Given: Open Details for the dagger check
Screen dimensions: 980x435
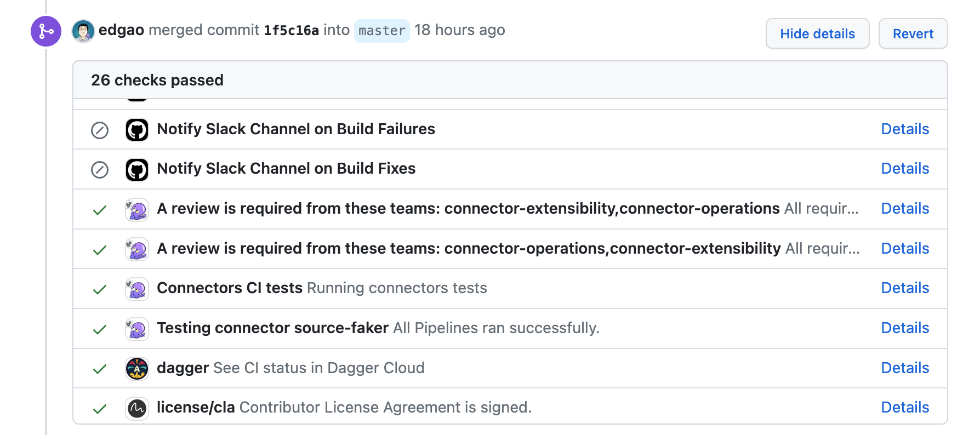Looking at the screenshot, I should [x=905, y=368].
